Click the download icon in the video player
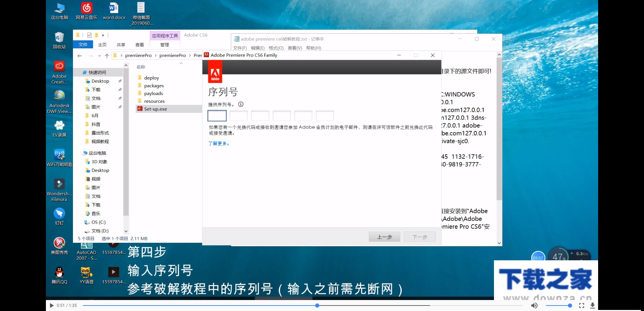The width and height of the screenshot is (644, 311). point(593,305)
